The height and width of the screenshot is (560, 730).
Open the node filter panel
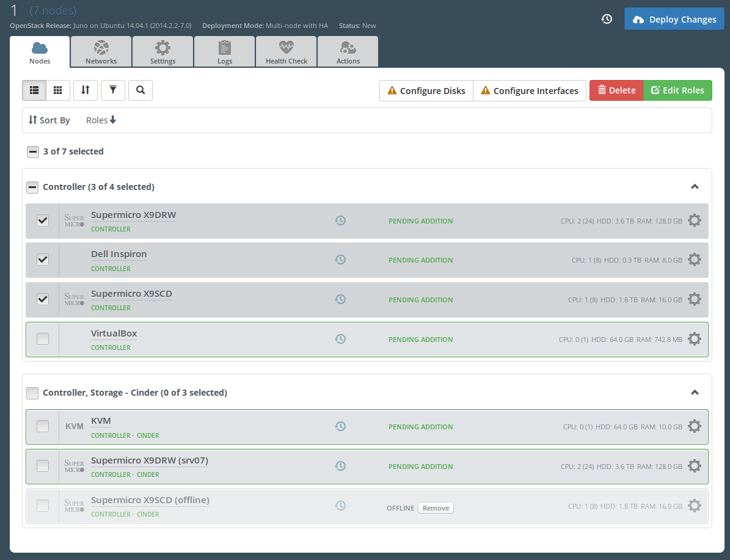113,90
